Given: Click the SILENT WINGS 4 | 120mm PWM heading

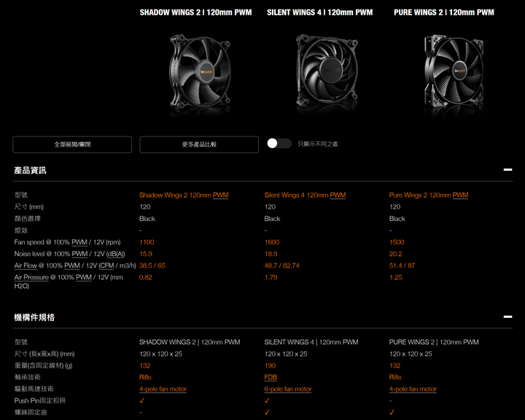Looking at the screenshot, I should coord(320,12).
